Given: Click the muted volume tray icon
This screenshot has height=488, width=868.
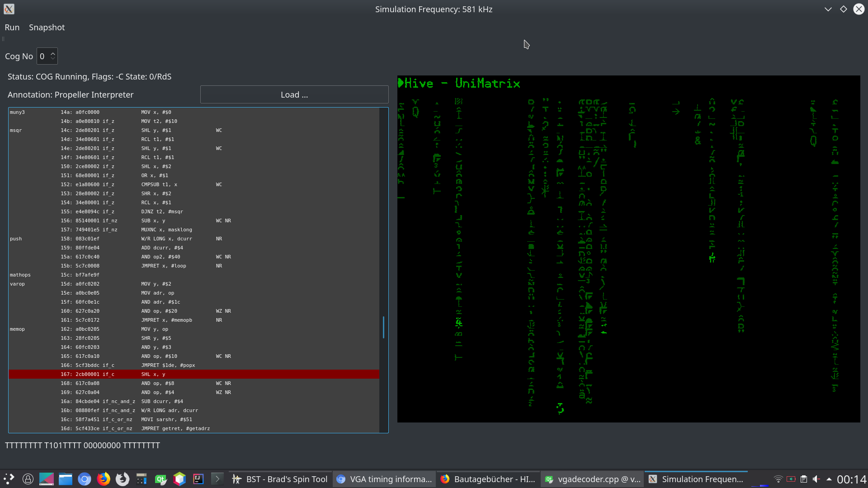Looking at the screenshot, I should [816, 479].
